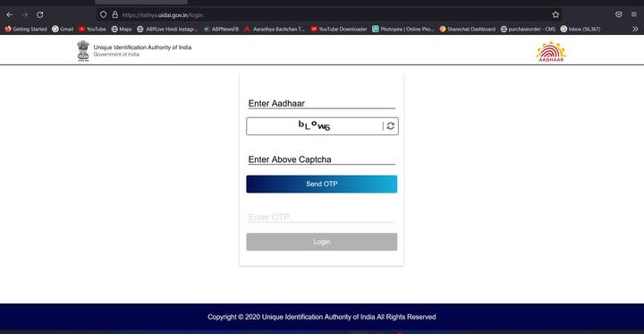Screen dimensions: 644x334
Task: Click the Login button
Action: (x=322, y=242)
